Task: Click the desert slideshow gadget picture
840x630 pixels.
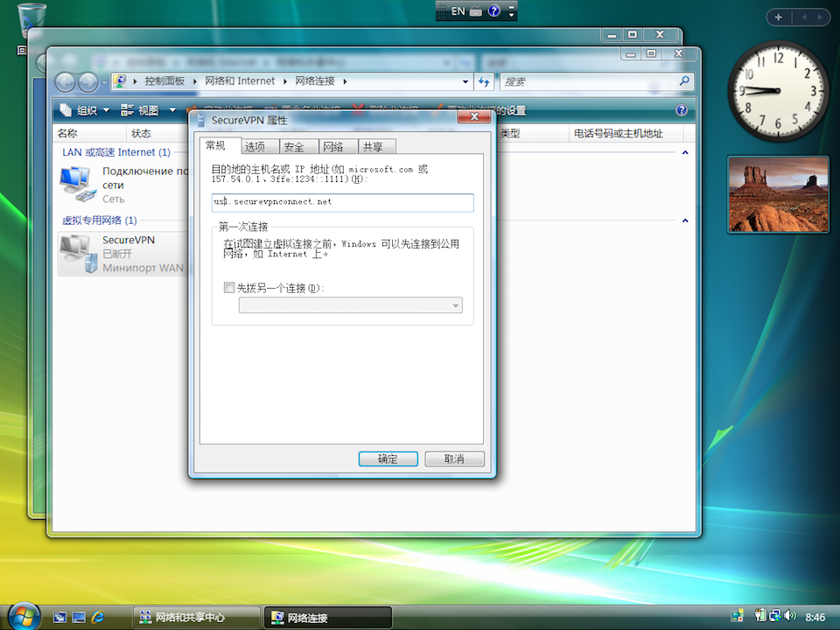Action: [x=778, y=194]
